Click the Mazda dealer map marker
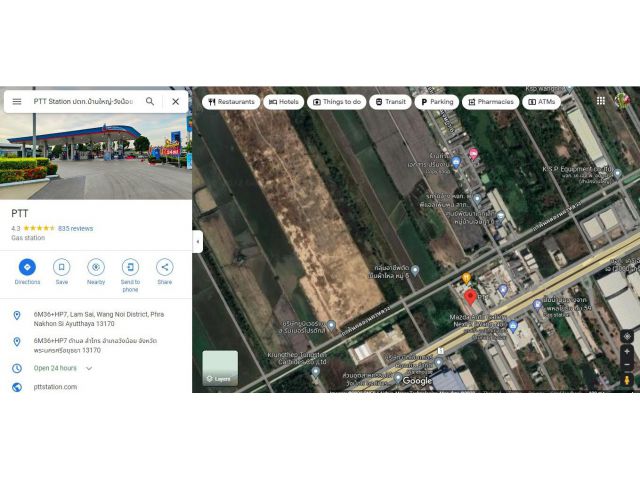 tap(513, 326)
